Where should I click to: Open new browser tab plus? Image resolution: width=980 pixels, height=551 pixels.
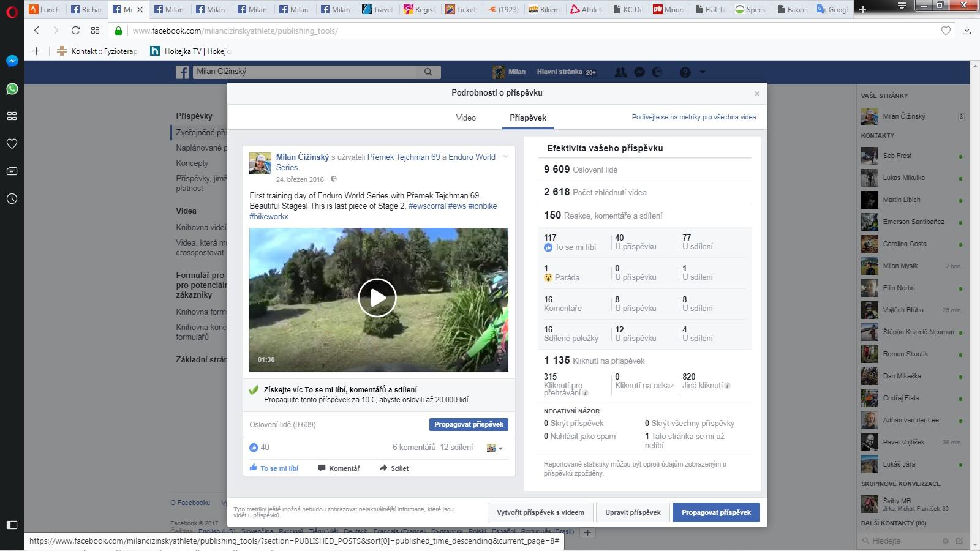tap(863, 9)
